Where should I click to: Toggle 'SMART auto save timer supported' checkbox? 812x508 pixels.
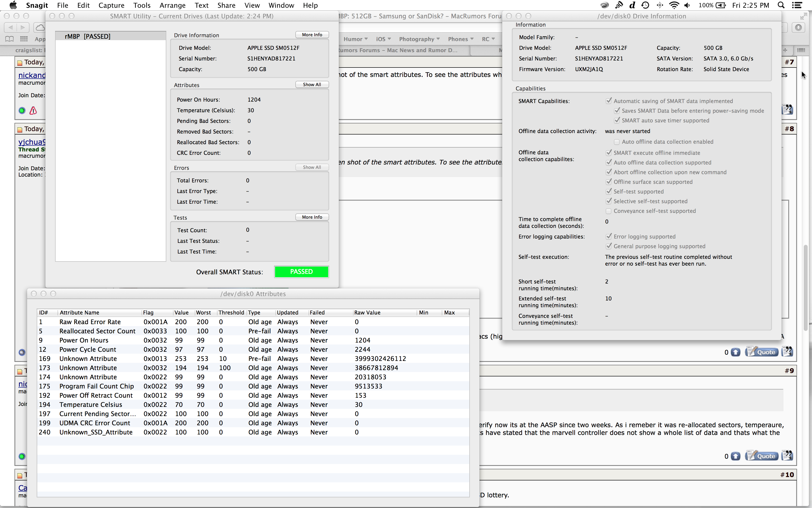point(617,120)
